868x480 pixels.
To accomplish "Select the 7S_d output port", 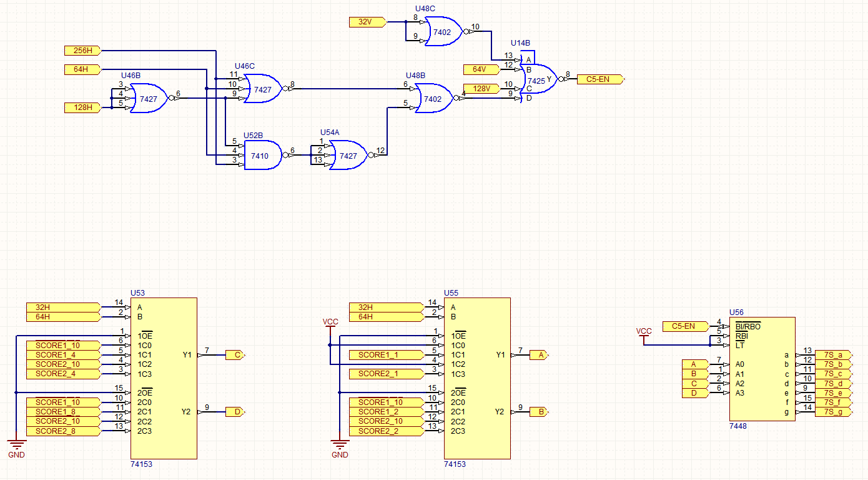I will pos(833,384).
